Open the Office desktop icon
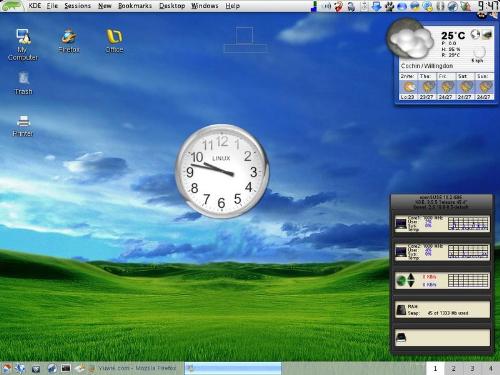500x375 pixels. pyautogui.click(x=114, y=41)
